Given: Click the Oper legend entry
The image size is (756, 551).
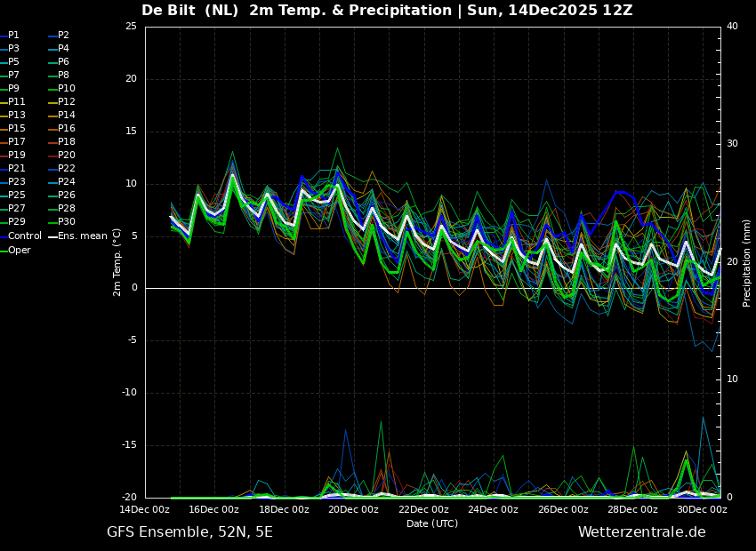Looking at the screenshot, I should coord(20,251).
